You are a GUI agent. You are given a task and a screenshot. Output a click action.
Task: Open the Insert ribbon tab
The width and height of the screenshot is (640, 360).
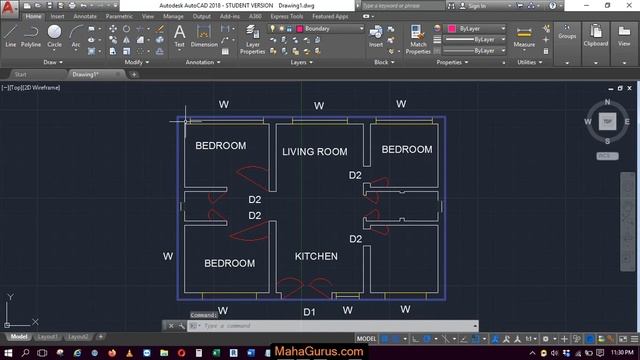57,16
